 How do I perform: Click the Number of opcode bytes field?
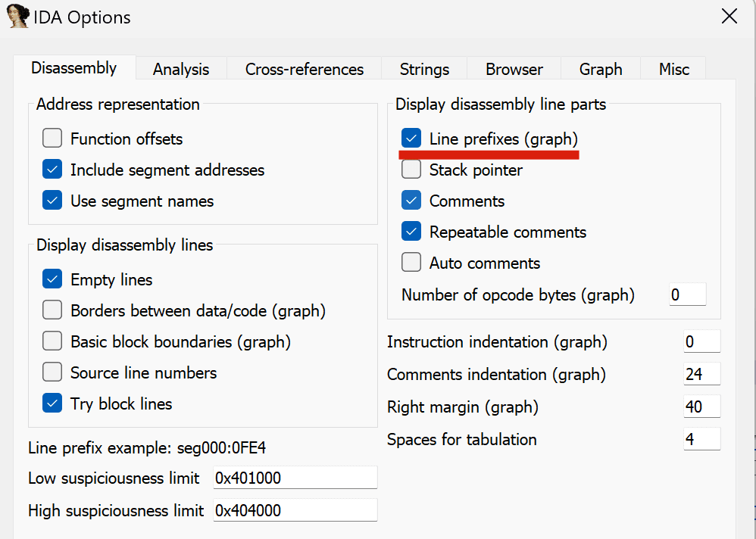688,294
